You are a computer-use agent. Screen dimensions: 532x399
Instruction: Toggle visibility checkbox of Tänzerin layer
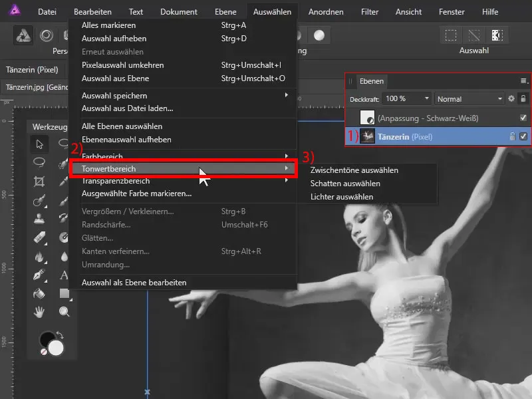[523, 136]
